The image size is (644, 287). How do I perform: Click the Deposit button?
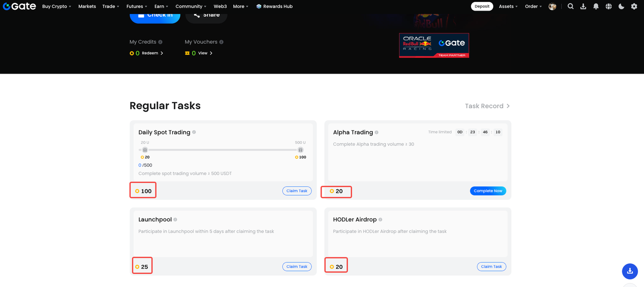482,7
